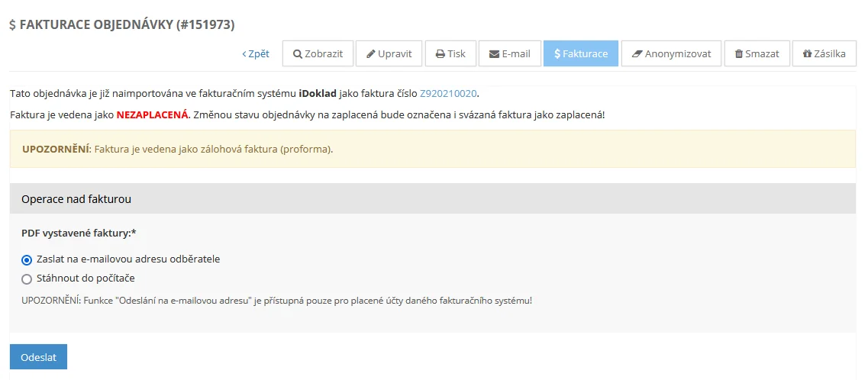Click the eraser icon on Anonymizovat
The width and height of the screenshot is (868, 380).
tap(637, 53)
